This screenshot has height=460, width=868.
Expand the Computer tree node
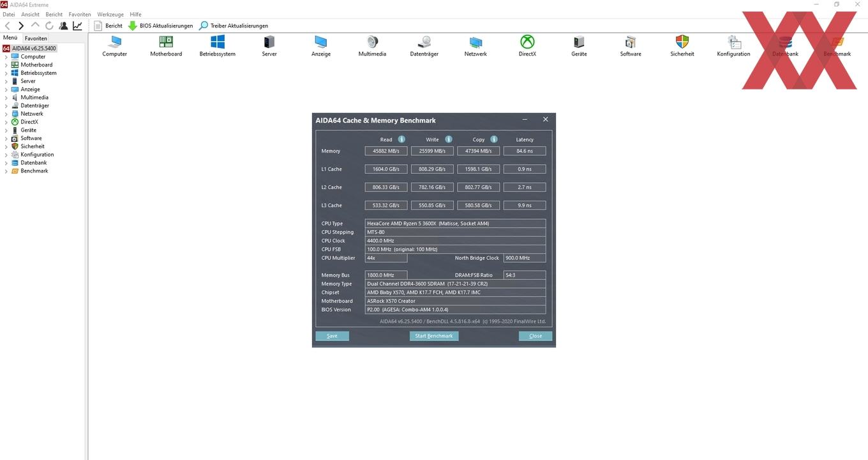(x=6, y=57)
